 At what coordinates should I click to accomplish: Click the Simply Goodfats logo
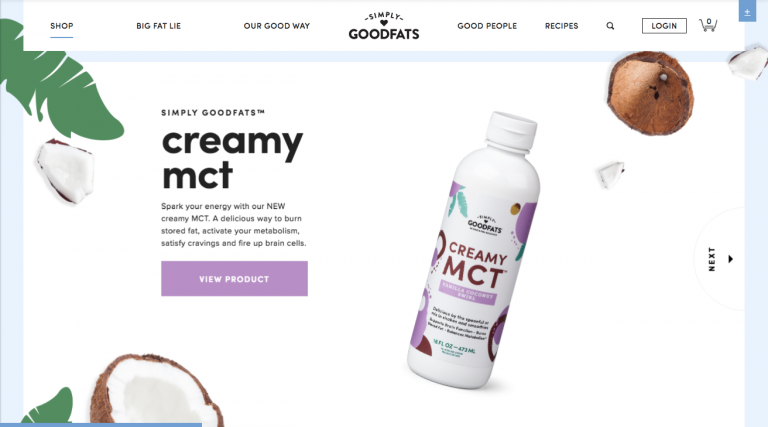(384, 26)
